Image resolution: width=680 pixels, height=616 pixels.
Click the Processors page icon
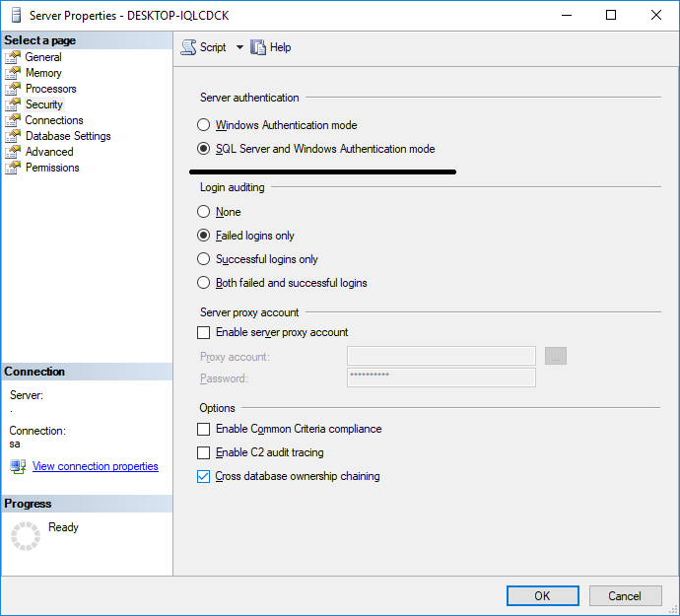point(13,89)
